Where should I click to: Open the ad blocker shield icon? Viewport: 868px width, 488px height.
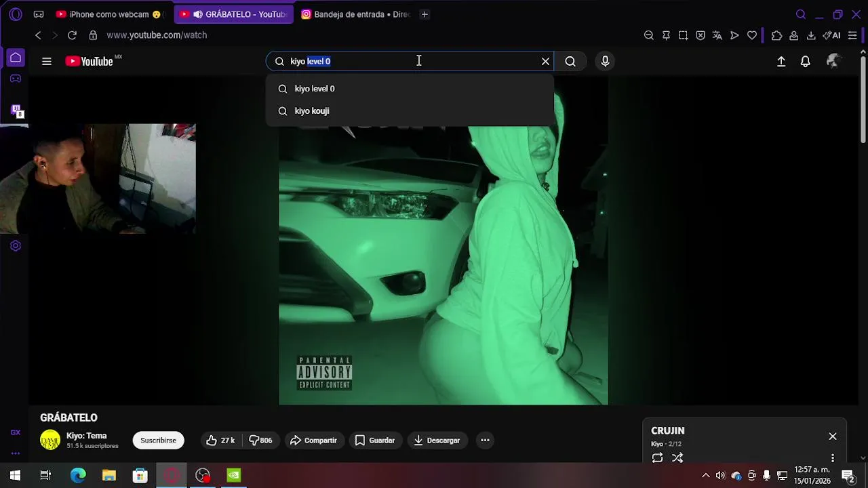(x=701, y=35)
